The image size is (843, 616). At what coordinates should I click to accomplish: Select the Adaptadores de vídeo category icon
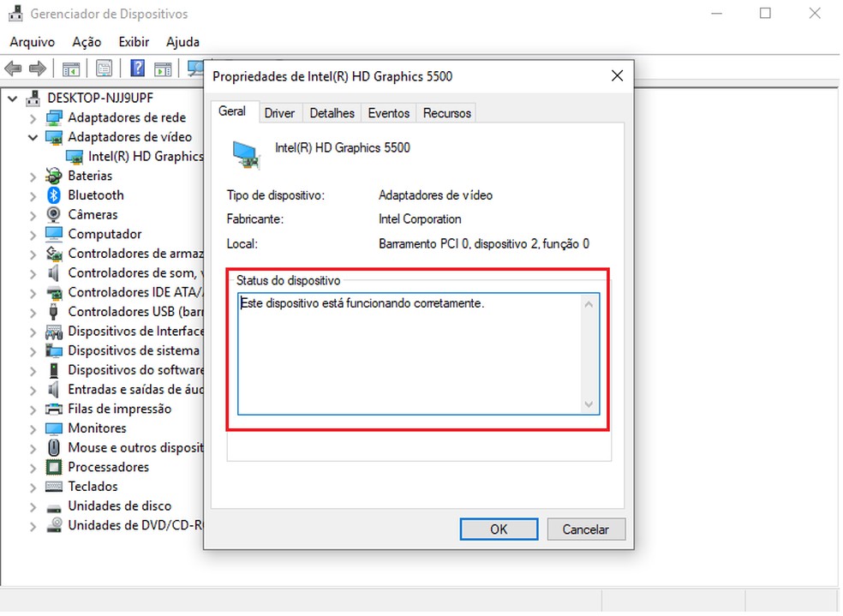pyautogui.click(x=54, y=137)
